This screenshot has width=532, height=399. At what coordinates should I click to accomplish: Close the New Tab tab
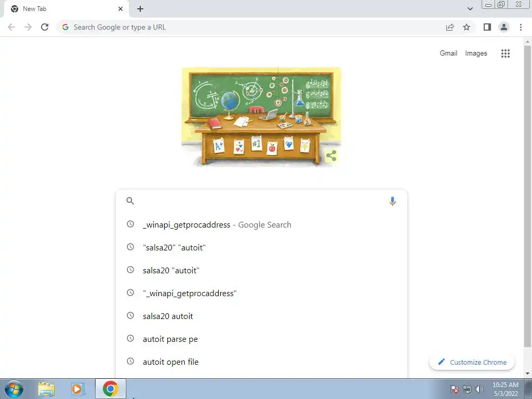pos(121,9)
